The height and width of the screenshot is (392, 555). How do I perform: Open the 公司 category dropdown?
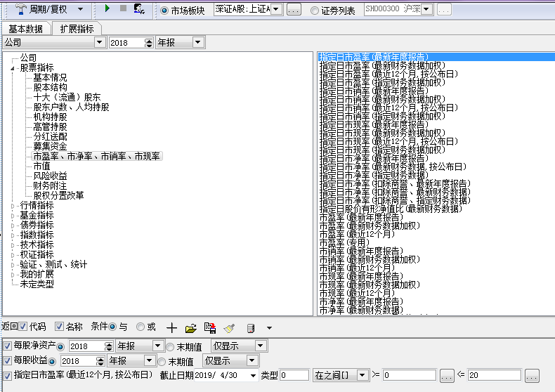[x=100, y=42]
